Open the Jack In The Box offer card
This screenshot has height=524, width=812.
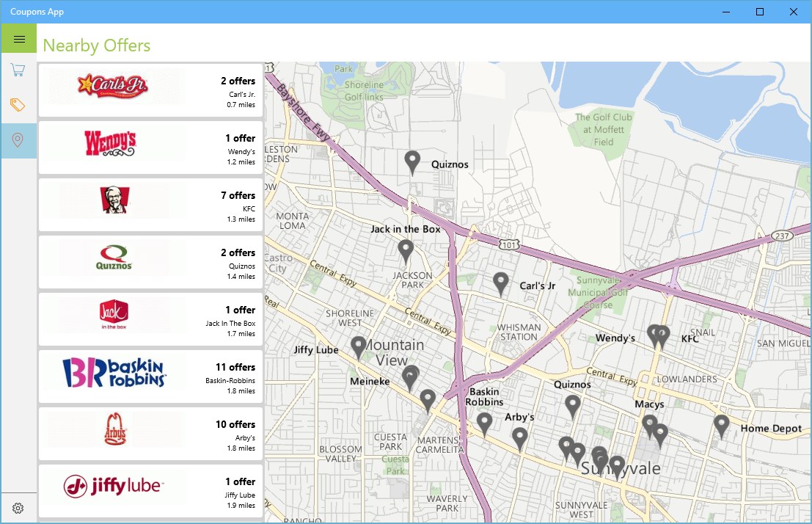(x=150, y=319)
